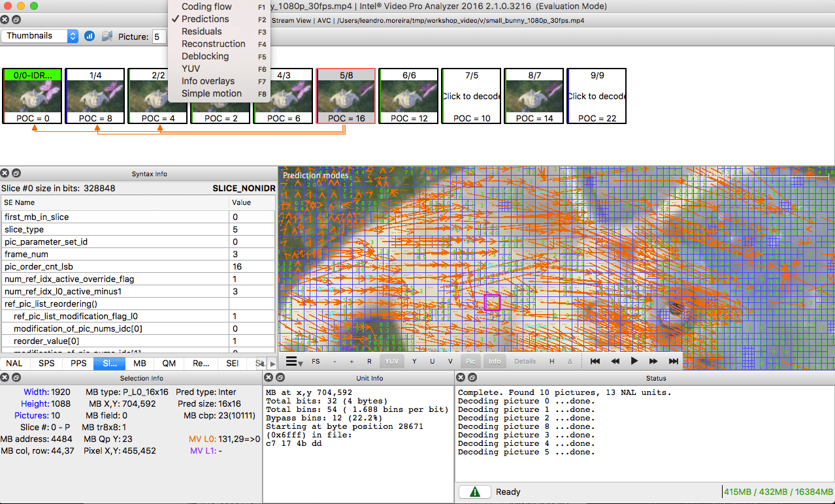Jump to the first picture playback icon

click(595, 360)
